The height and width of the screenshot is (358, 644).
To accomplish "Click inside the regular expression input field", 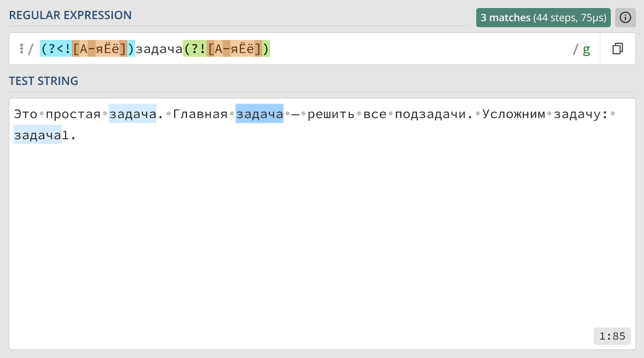I will pyautogui.click(x=304, y=49).
